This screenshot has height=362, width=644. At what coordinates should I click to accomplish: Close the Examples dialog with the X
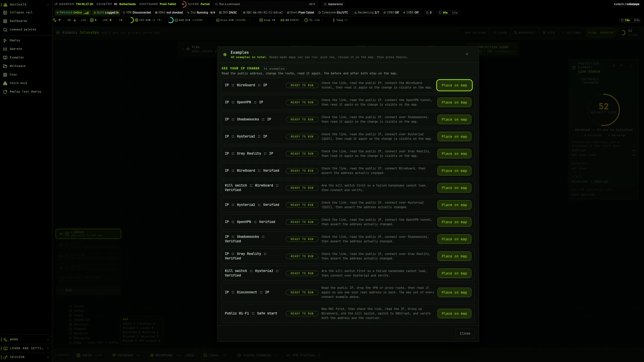pyautogui.click(x=467, y=54)
